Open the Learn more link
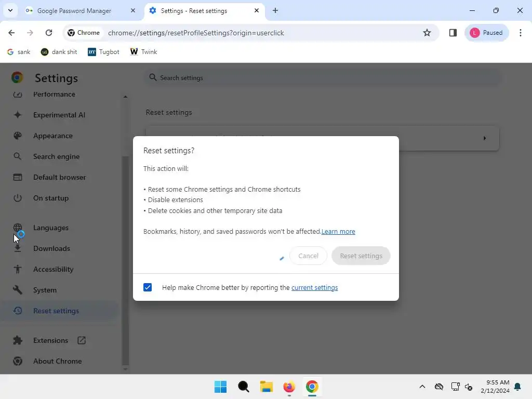Viewport: 532px width, 399px height. coord(338,231)
